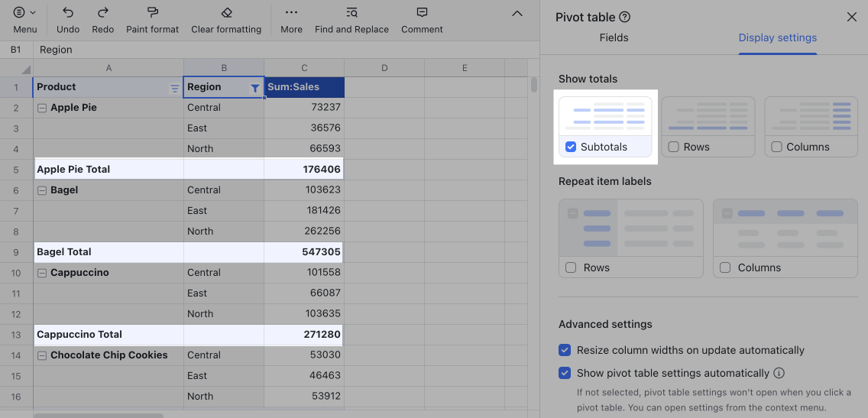Select the Display settings tab
The height and width of the screenshot is (418, 868).
click(777, 37)
